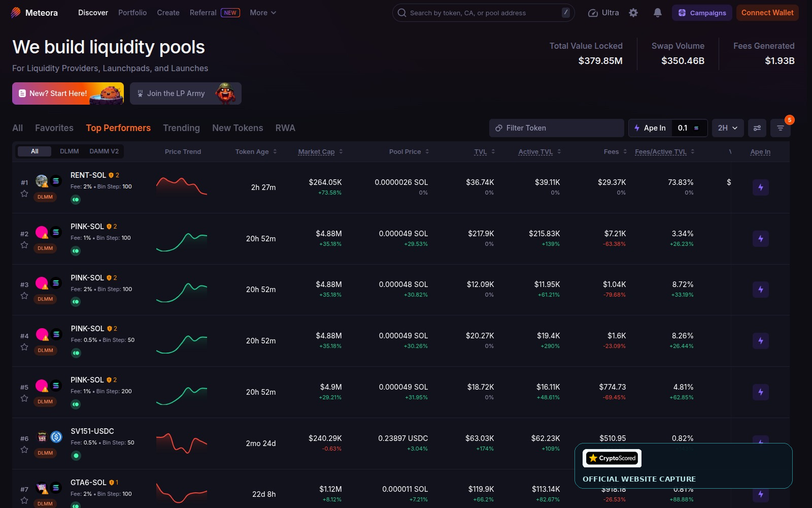This screenshot has width=812, height=508.
Task: Select the All pool type segment
Action: [x=35, y=151]
